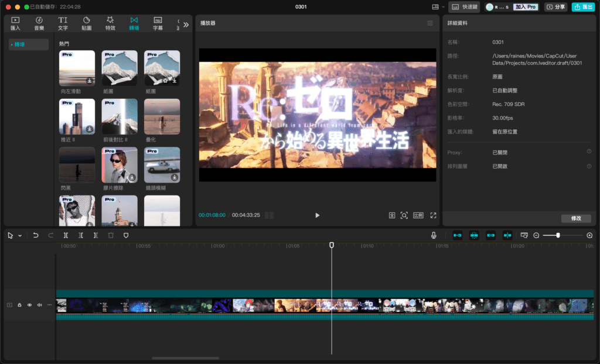Image resolution: width=600 pixels, height=364 pixels.
Task: Open the 比例 aspect ratio menu
Action: (x=418, y=215)
